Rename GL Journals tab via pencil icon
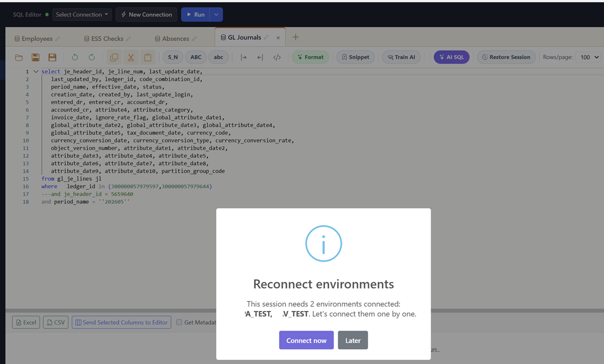The width and height of the screenshot is (604, 364). [266, 37]
